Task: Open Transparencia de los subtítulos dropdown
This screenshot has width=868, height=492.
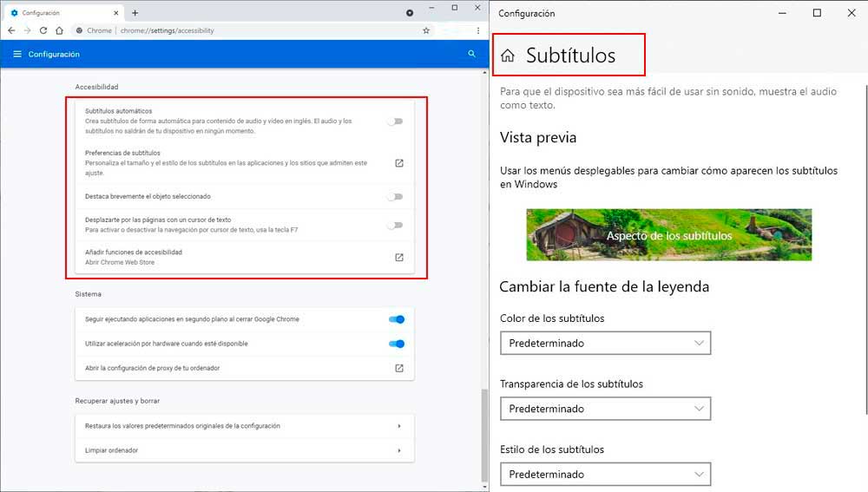Action: pyautogui.click(x=606, y=409)
